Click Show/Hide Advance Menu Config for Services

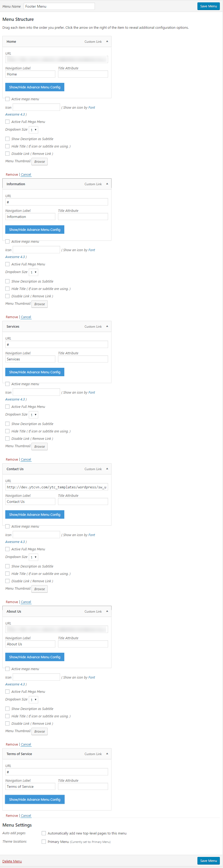coord(35,372)
